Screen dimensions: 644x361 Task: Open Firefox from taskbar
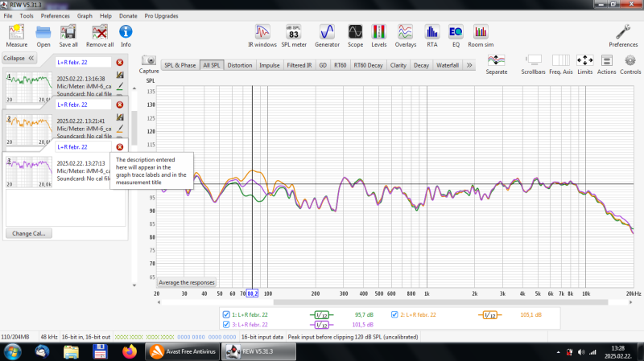[x=129, y=351]
